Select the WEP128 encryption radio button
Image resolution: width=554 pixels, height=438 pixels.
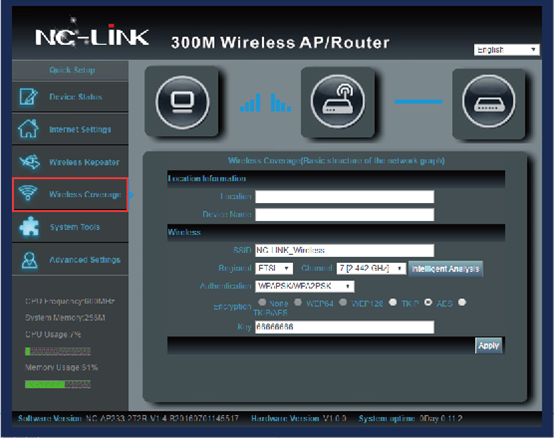(x=343, y=302)
